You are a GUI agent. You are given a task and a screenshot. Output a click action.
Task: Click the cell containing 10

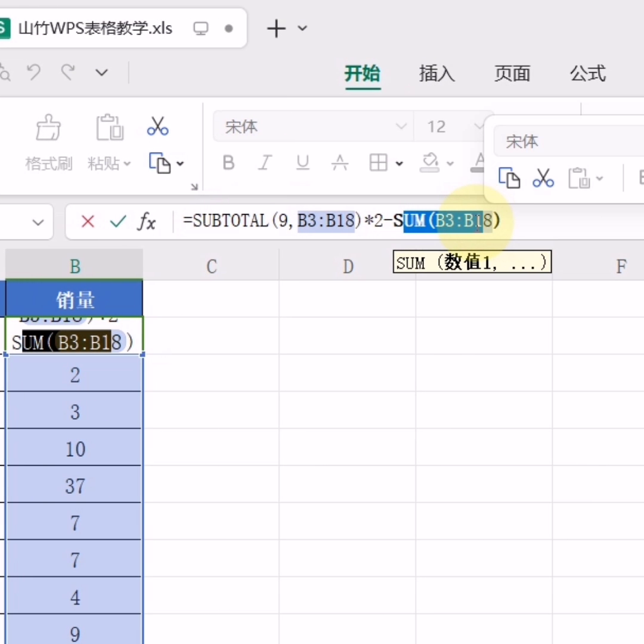pyautogui.click(x=75, y=448)
